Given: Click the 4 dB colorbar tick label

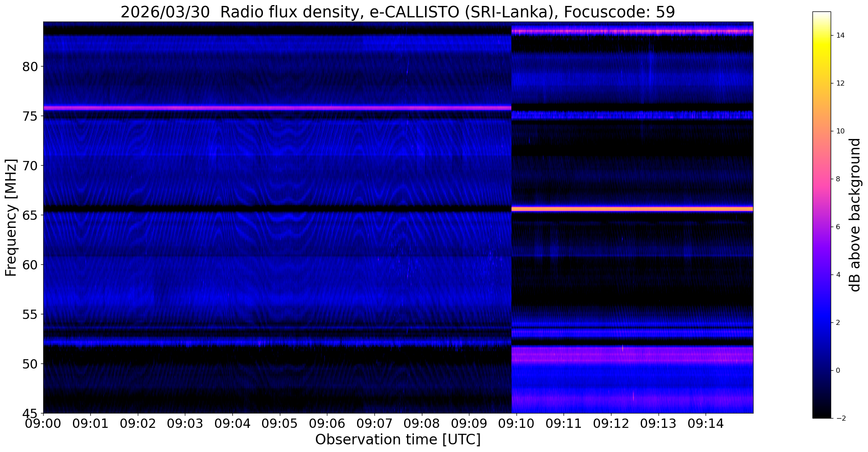Looking at the screenshot, I should click(837, 275).
